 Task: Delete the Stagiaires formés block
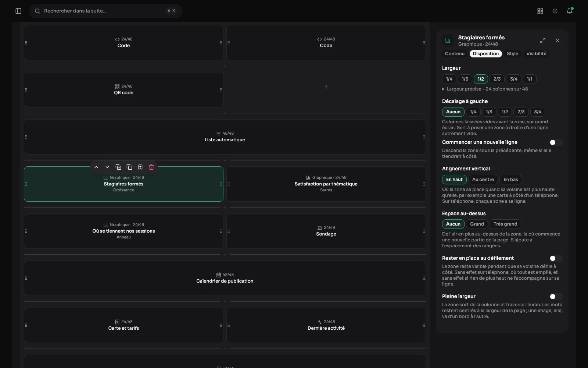tap(151, 167)
